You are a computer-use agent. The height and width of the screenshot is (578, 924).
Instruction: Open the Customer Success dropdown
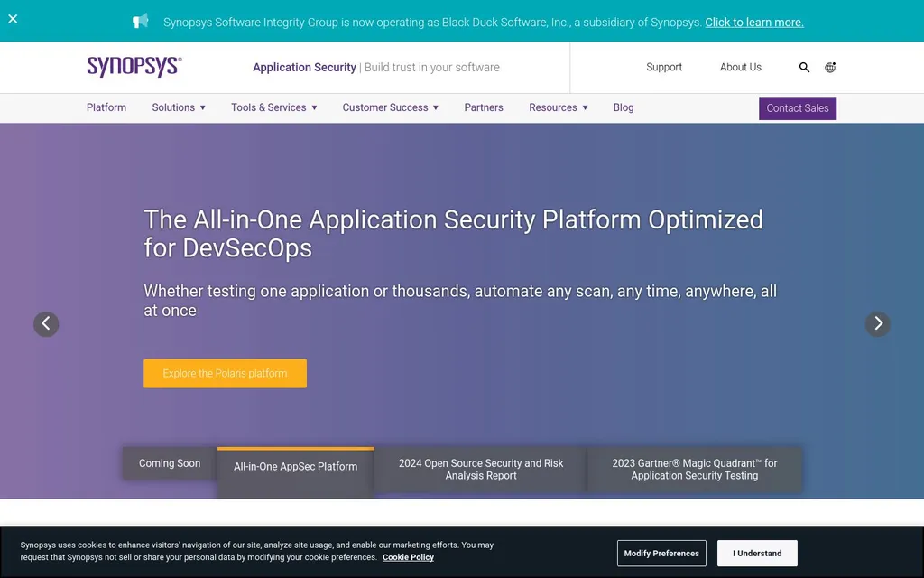click(390, 107)
